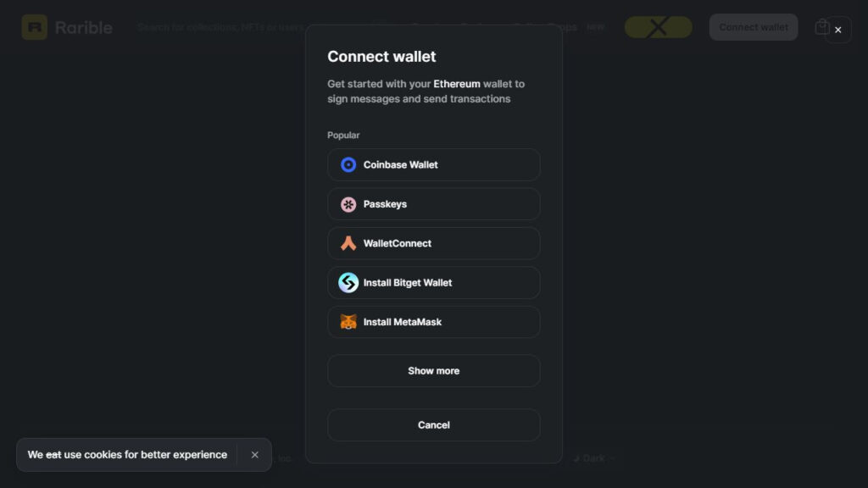Click the Passkeys pink asterisk icon

pos(348,204)
